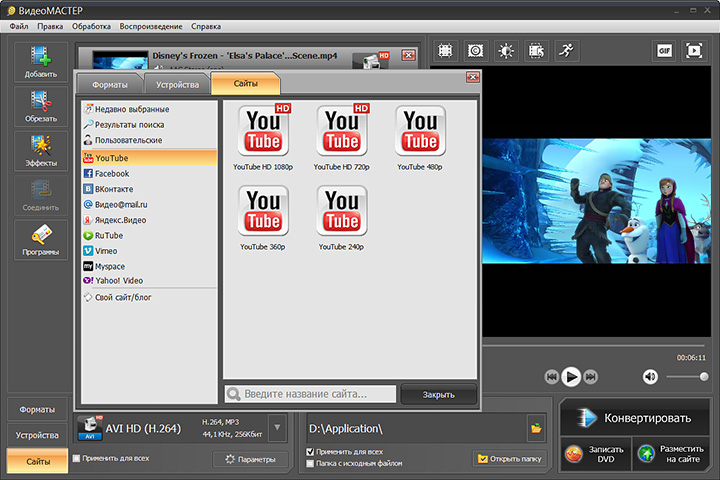Expand the AVI HD format dropdown arrow
The height and width of the screenshot is (480, 720).
point(277,429)
